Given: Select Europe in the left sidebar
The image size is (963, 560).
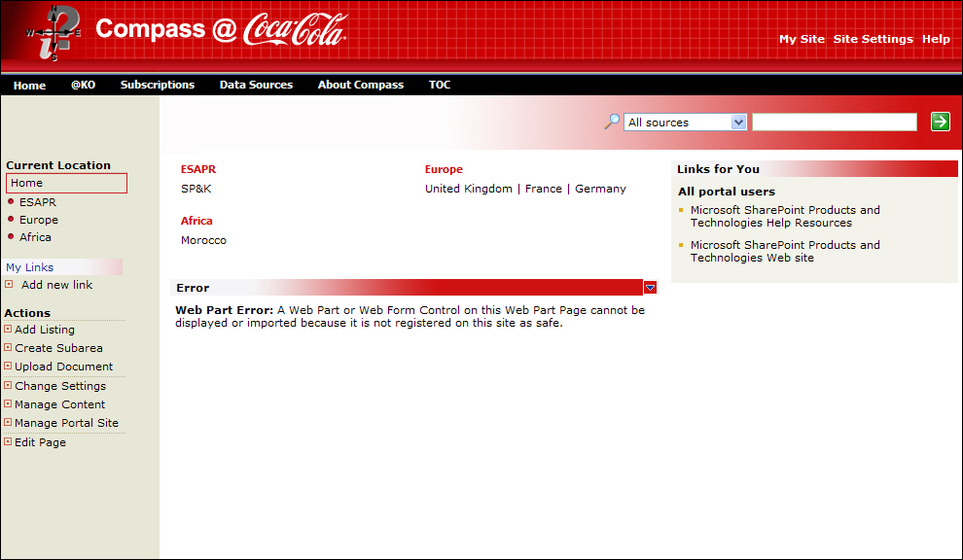Looking at the screenshot, I should tap(39, 220).
